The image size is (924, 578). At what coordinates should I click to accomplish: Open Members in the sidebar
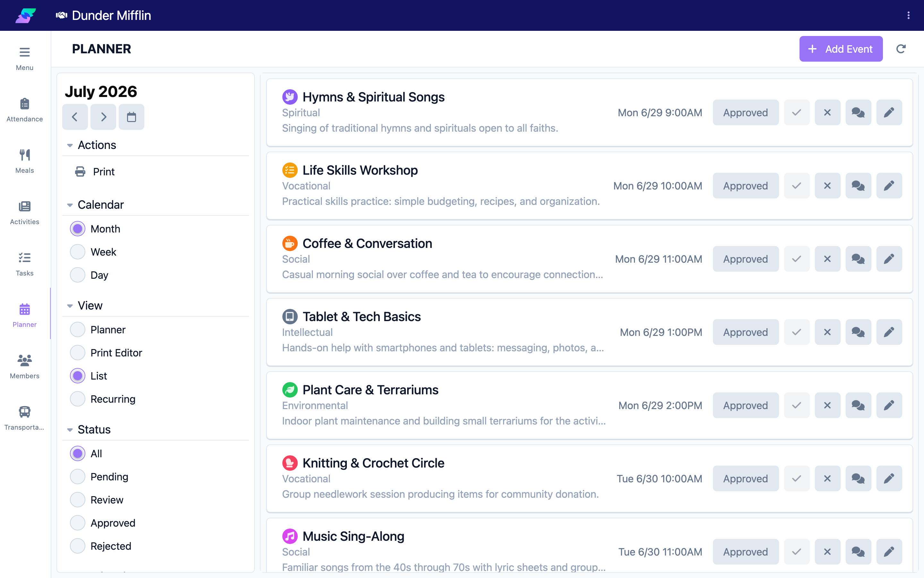24,367
